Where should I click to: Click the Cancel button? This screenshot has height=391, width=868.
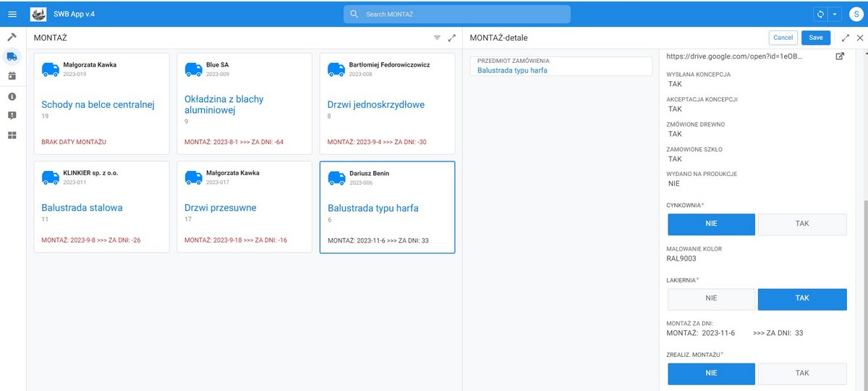[783, 38]
